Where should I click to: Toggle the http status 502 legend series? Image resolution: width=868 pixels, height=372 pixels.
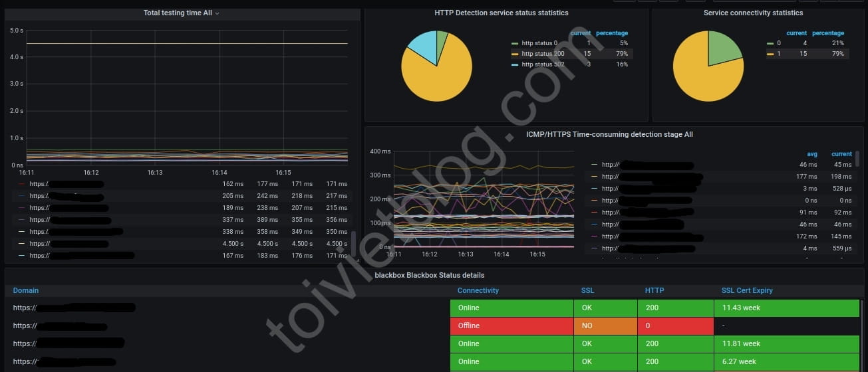tap(543, 64)
